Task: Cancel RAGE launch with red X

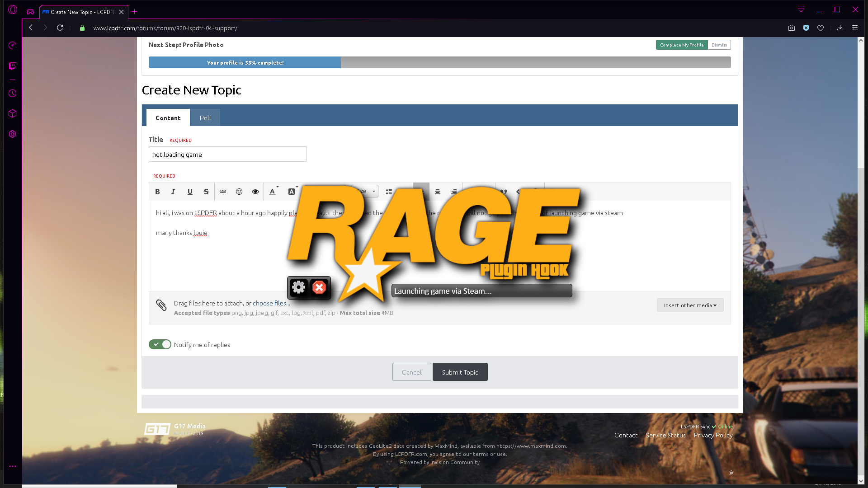Action: tap(319, 287)
